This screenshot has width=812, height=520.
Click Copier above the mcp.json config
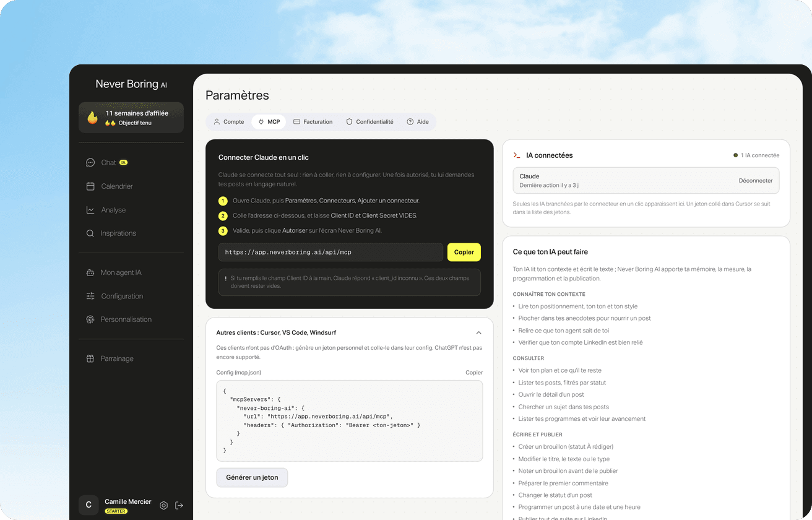click(474, 373)
